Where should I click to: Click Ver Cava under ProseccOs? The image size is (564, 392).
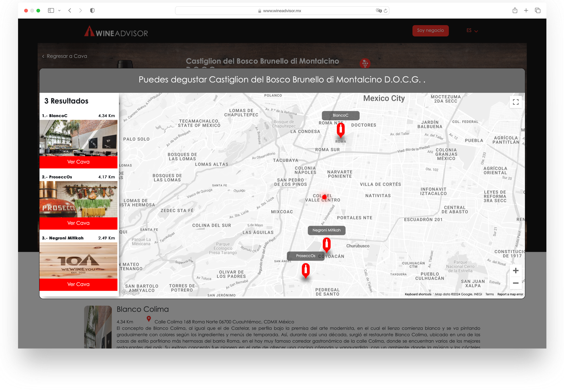click(x=78, y=223)
